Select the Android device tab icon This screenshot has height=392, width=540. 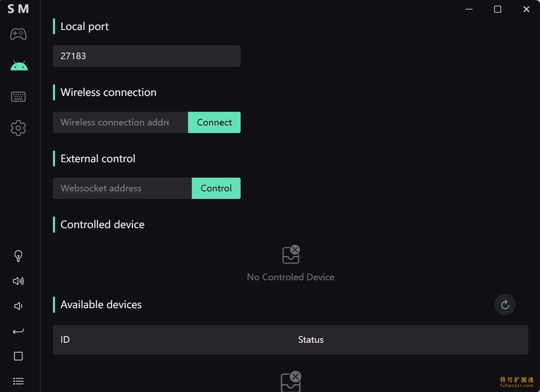point(19,65)
